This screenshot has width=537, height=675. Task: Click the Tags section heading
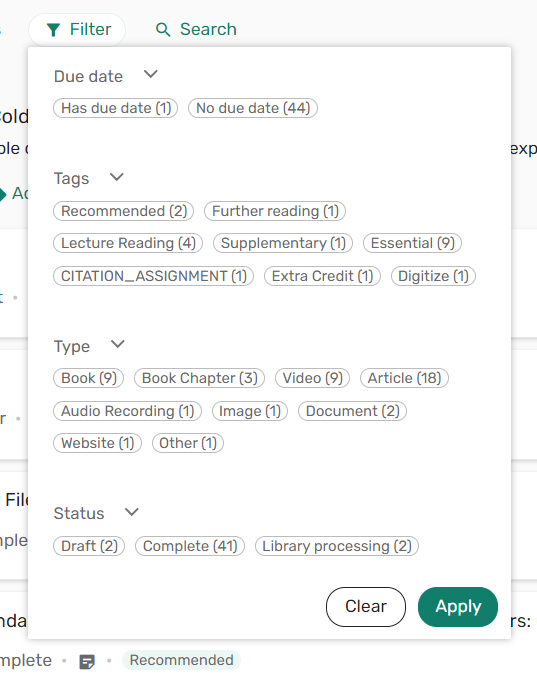click(71, 179)
